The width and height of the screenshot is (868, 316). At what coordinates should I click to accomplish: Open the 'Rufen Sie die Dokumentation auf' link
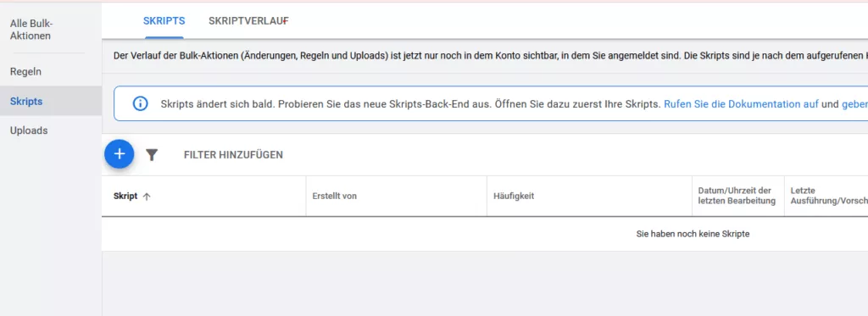tap(741, 103)
